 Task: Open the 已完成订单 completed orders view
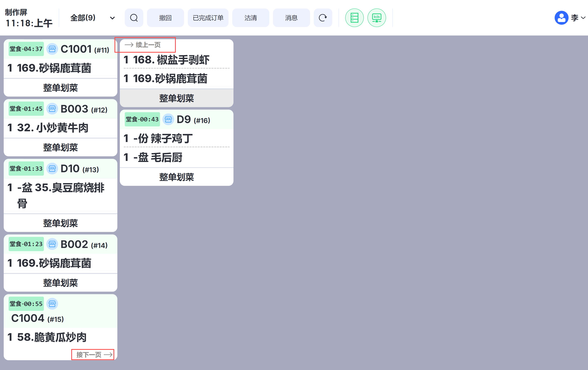(x=208, y=18)
